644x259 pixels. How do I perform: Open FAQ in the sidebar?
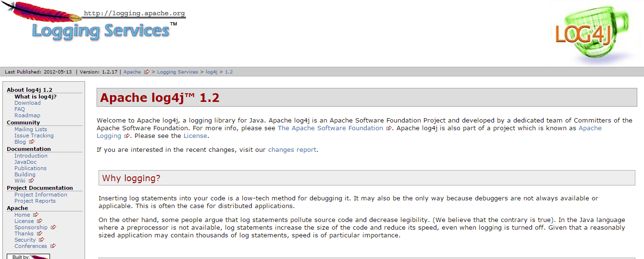pos(20,109)
